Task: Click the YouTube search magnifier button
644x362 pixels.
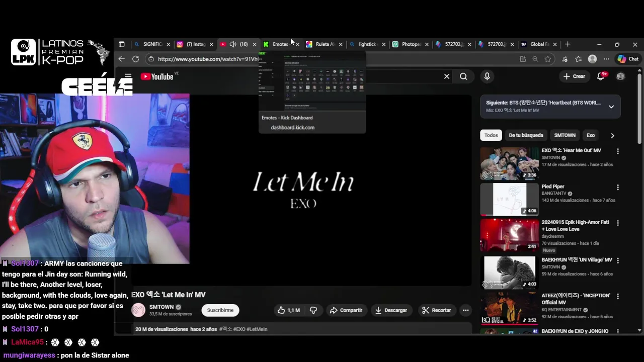Action: pos(463,76)
